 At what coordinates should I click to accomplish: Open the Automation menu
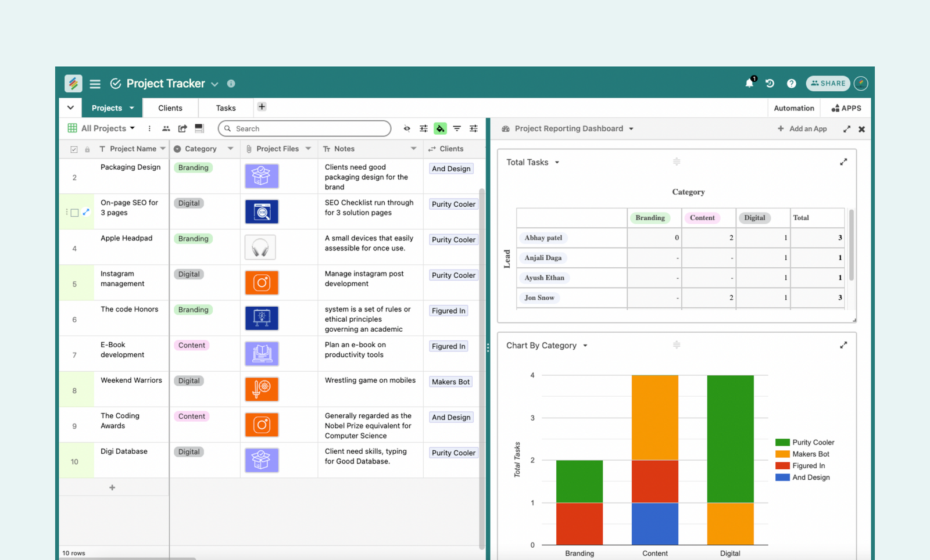click(x=794, y=107)
